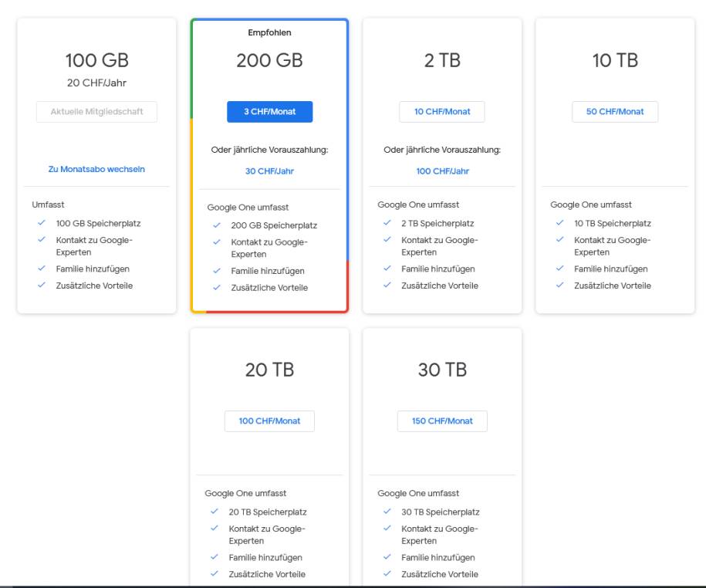The width and height of the screenshot is (706, 588).
Task: Click Zusätzliche Vorteile in the 10 TB card
Action: 613,286
